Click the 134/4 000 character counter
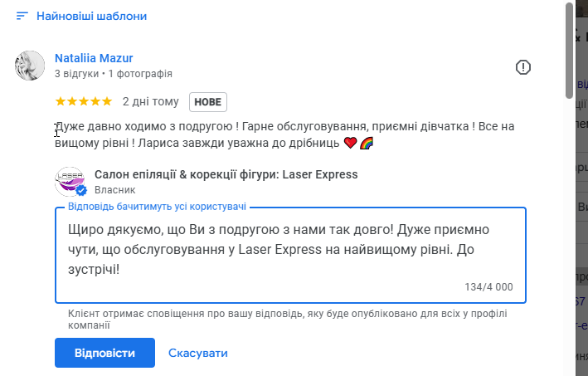This screenshot has width=588, height=376. click(489, 287)
